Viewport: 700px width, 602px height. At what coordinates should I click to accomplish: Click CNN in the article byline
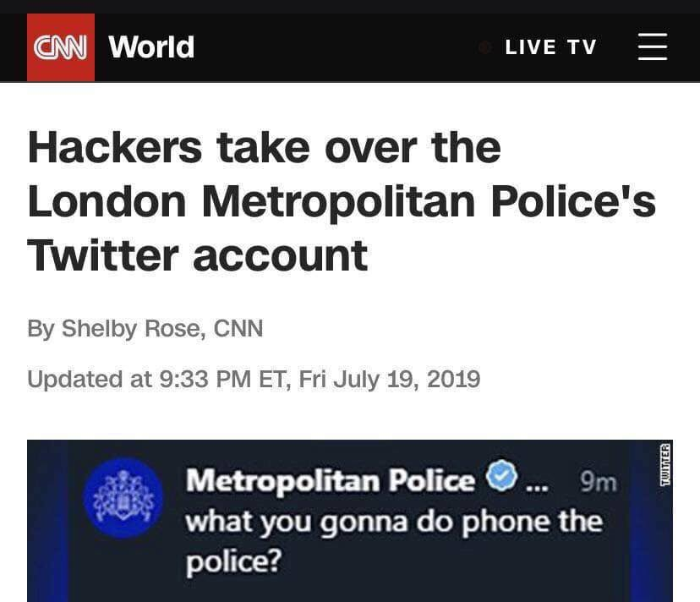pyautogui.click(x=238, y=329)
